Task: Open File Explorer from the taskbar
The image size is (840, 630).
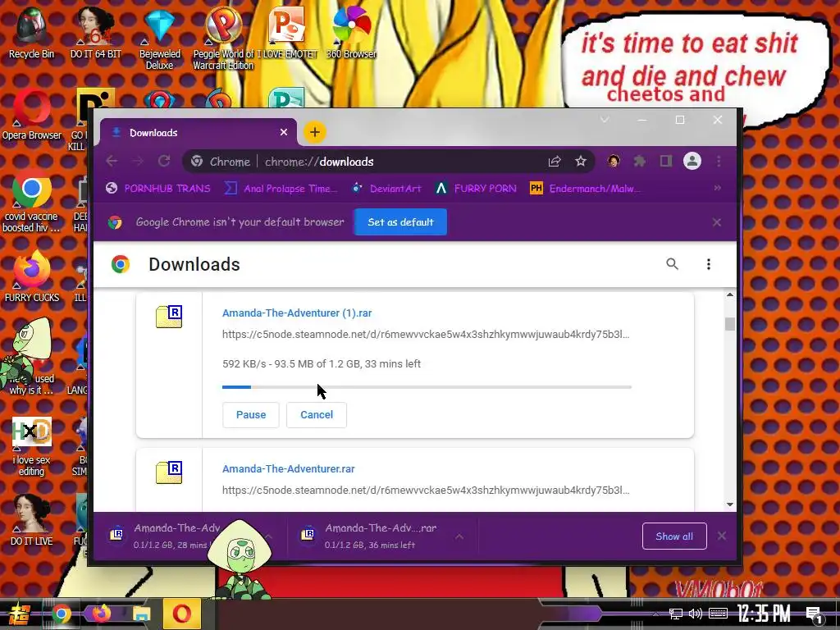Action: point(141,614)
